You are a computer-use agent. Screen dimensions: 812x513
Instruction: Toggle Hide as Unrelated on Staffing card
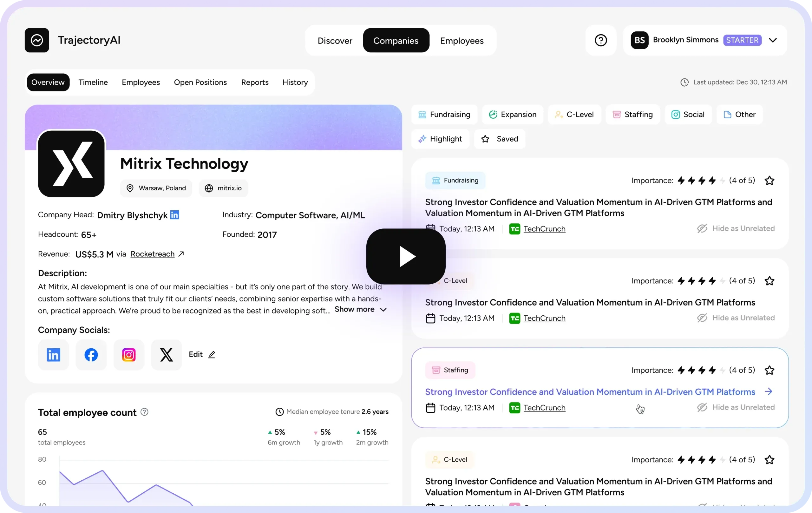(736, 407)
